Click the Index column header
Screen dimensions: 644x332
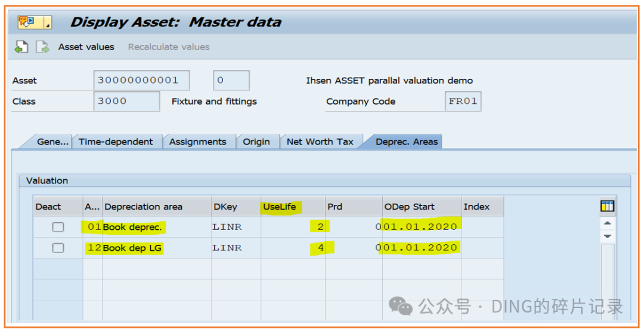pyautogui.click(x=482, y=207)
